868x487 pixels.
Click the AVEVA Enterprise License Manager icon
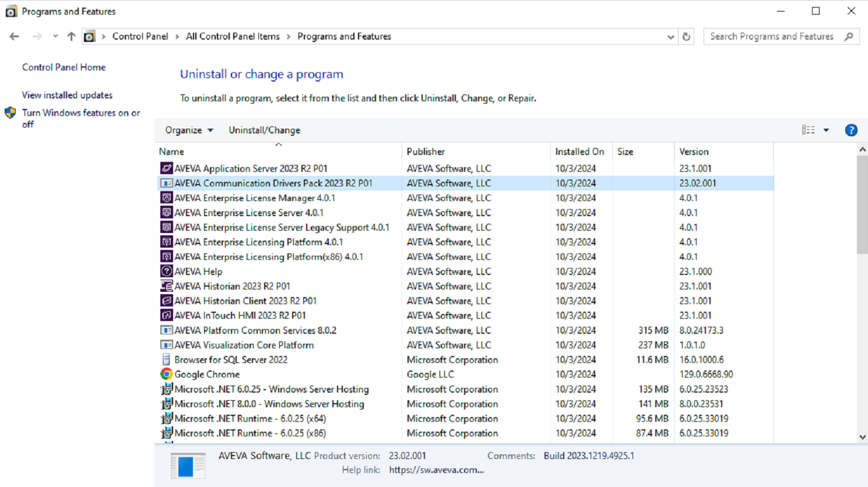click(166, 197)
